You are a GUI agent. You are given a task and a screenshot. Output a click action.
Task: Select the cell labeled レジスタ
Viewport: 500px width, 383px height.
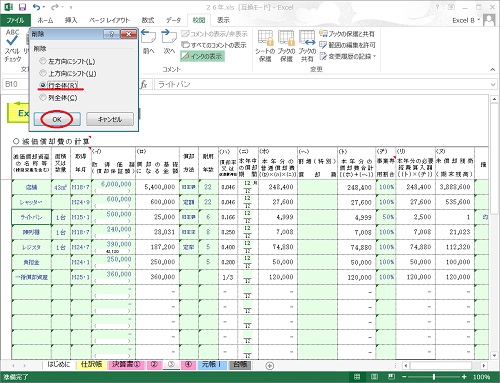coord(31,247)
